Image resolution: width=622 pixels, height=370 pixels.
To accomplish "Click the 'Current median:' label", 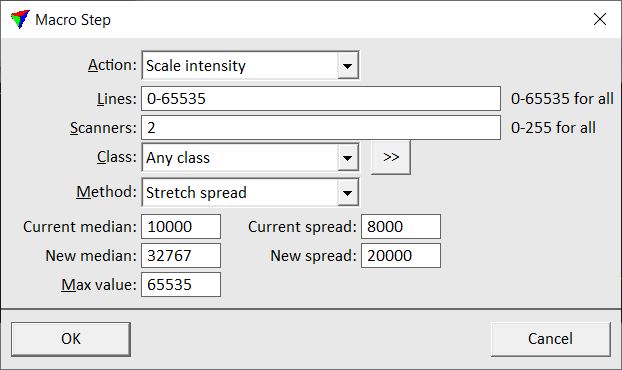I will (80, 227).
